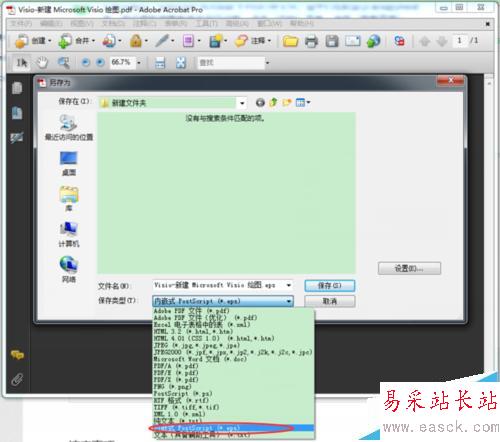Choose Microsoft Word 文档 (*.doc) format
The image size is (500, 442).
(x=233, y=359)
